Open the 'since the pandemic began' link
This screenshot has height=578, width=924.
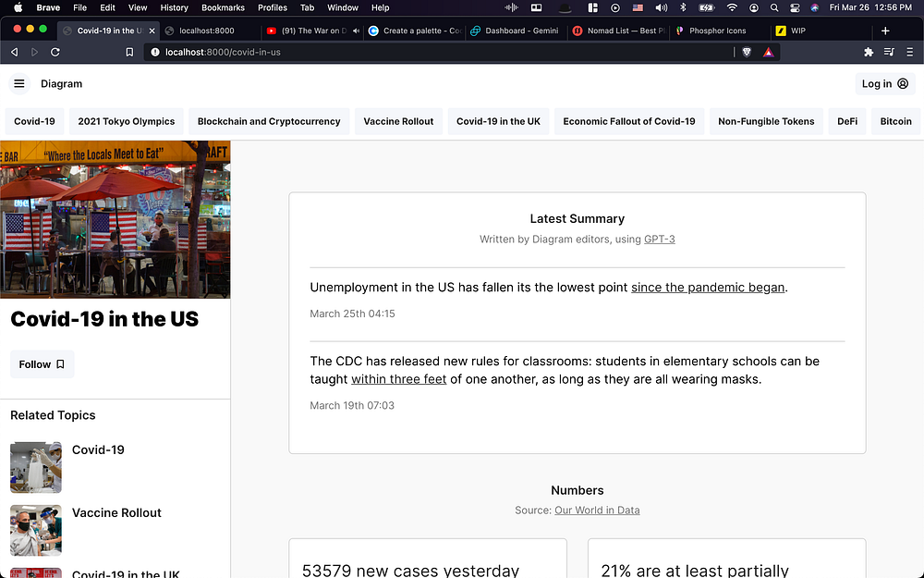708,288
